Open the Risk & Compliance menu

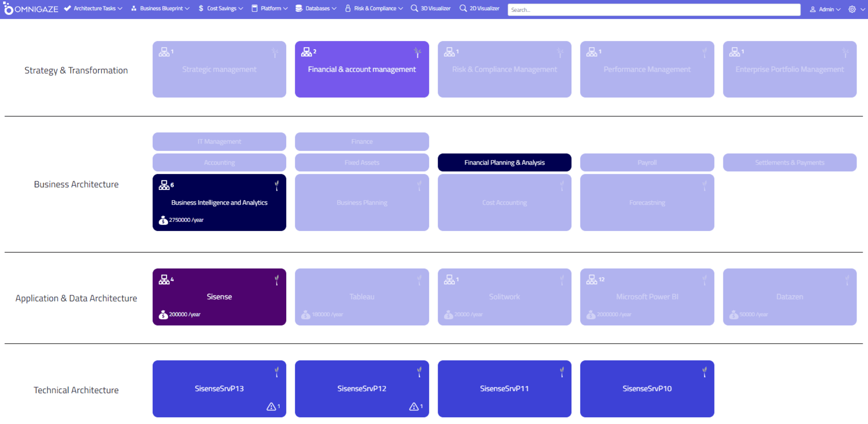point(374,9)
